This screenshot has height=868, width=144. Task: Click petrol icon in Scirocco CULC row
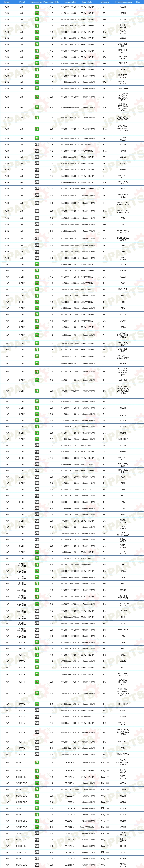(x=37, y=821)
